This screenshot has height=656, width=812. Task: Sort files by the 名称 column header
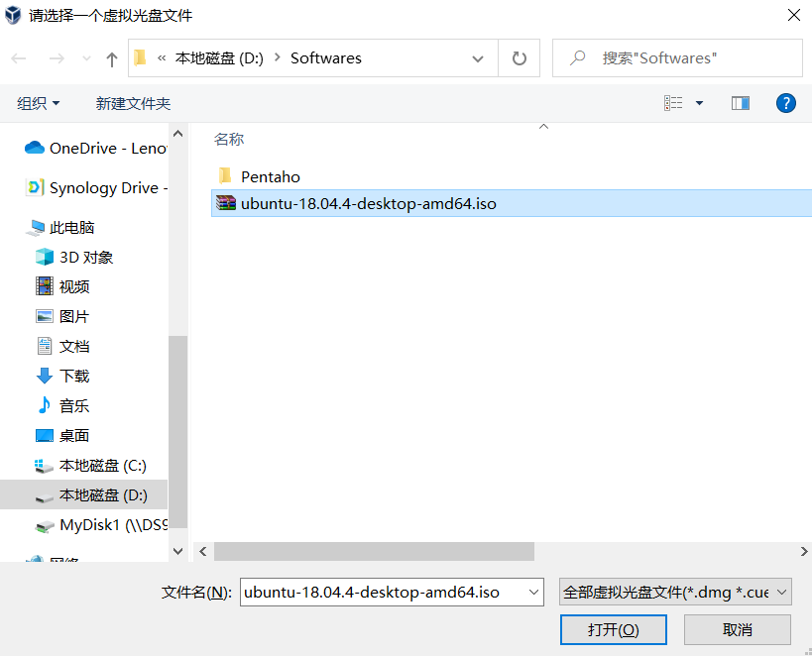point(229,140)
